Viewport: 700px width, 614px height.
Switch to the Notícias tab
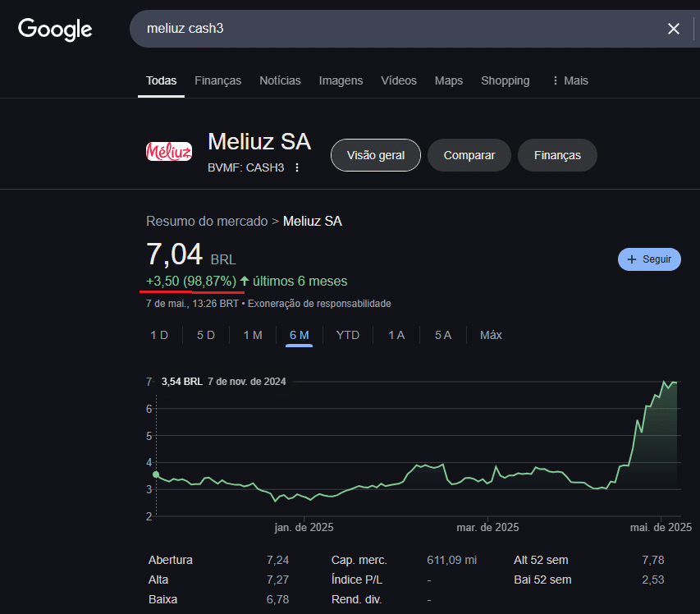[280, 80]
